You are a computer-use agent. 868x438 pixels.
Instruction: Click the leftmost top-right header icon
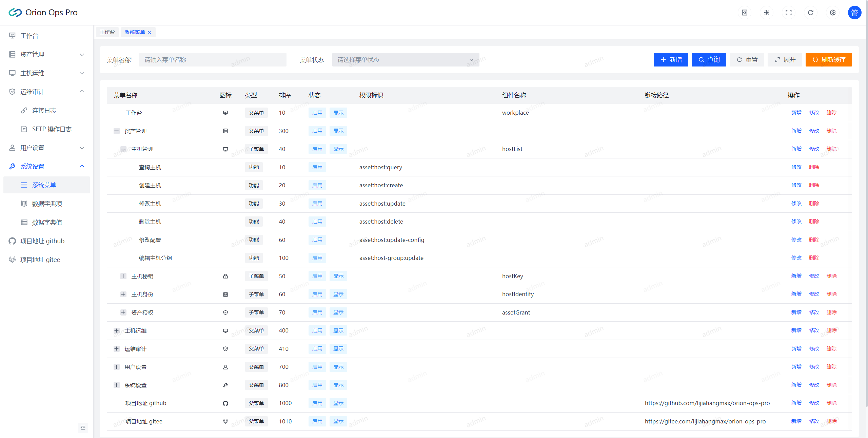pyautogui.click(x=744, y=13)
